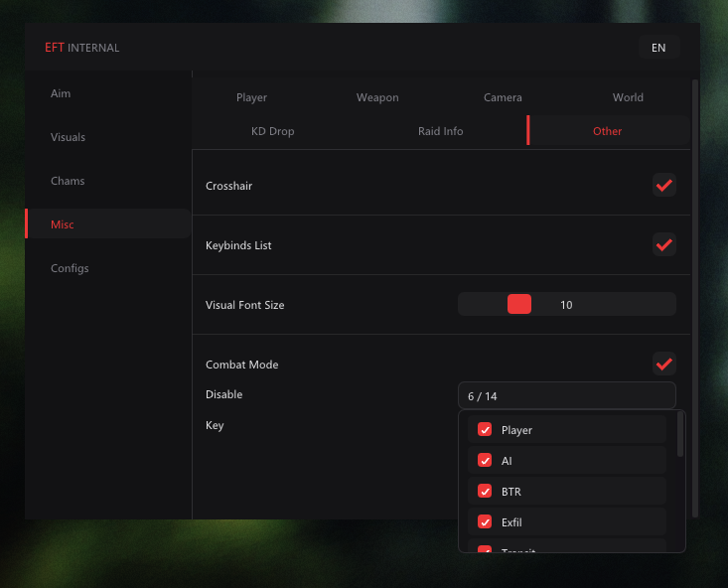Image resolution: width=728 pixels, height=588 pixels.
Task: Switch to the Weapon tab
Action: [377, 97]
